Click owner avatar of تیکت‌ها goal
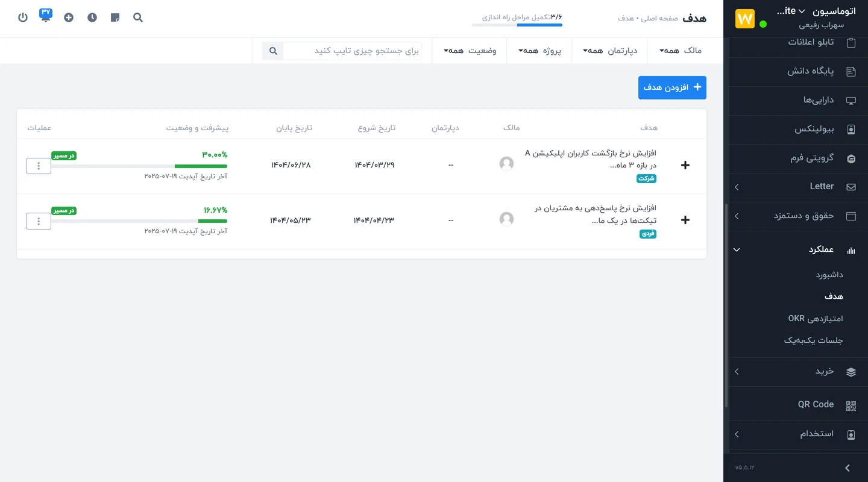The width and height of the screenshot is (868, 482). pos(506,219)
